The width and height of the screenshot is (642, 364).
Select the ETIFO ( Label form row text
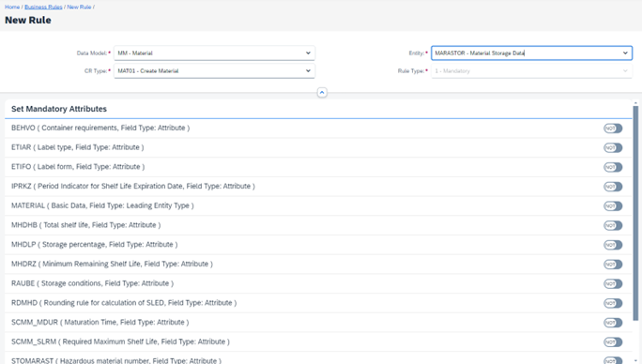[x=78, y=167]
